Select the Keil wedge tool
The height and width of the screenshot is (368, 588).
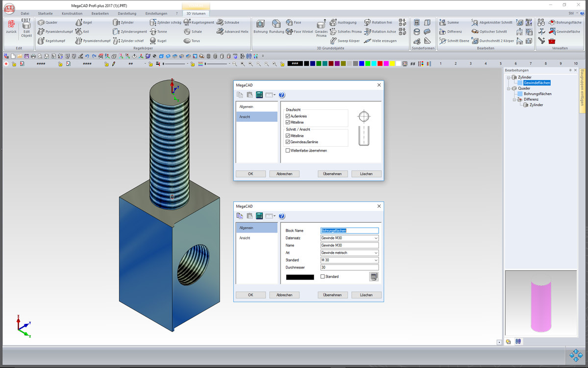pyautogui.click(x=82, y=31)
